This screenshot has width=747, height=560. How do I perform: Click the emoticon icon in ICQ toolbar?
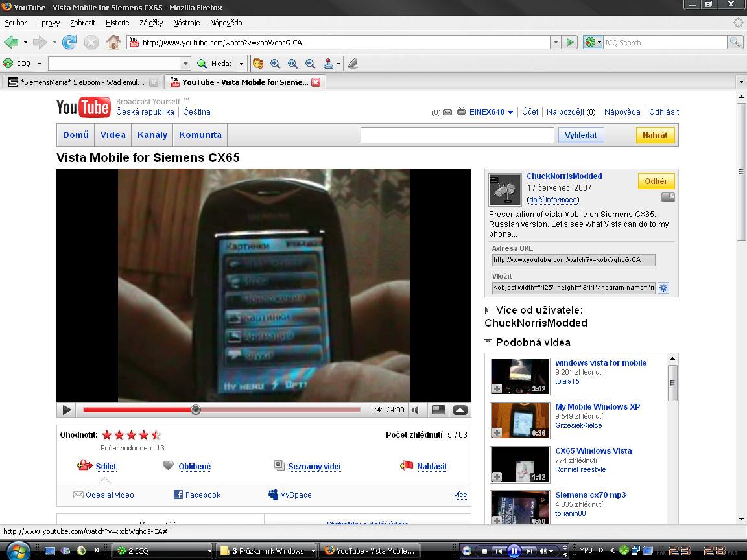coord(257,64)
